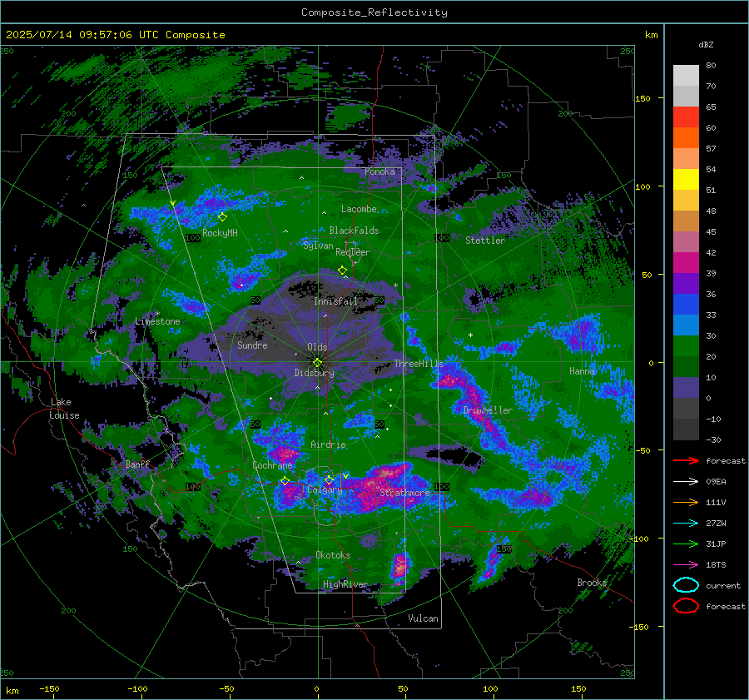
Task: Click the 80 dBZ light gray color swatch
Action: (686, 76)
